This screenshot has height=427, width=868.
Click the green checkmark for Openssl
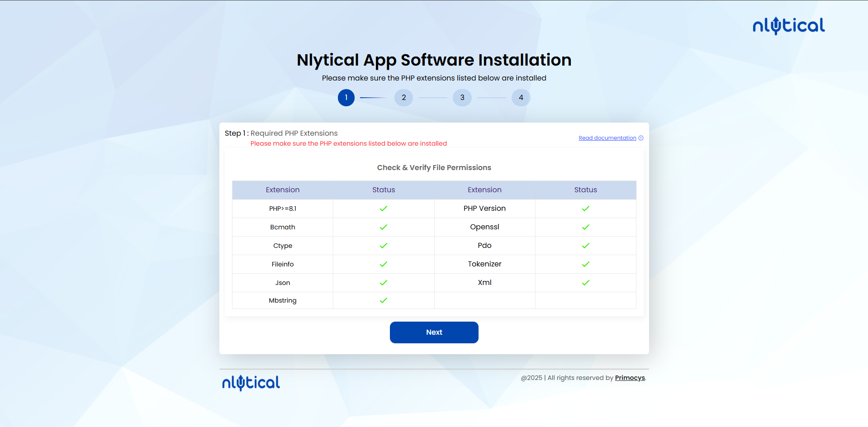pos(586,227)
